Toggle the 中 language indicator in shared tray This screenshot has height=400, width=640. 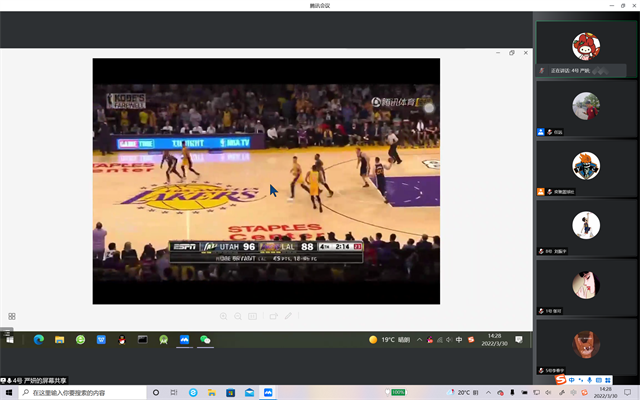click(x=459, y=340)
